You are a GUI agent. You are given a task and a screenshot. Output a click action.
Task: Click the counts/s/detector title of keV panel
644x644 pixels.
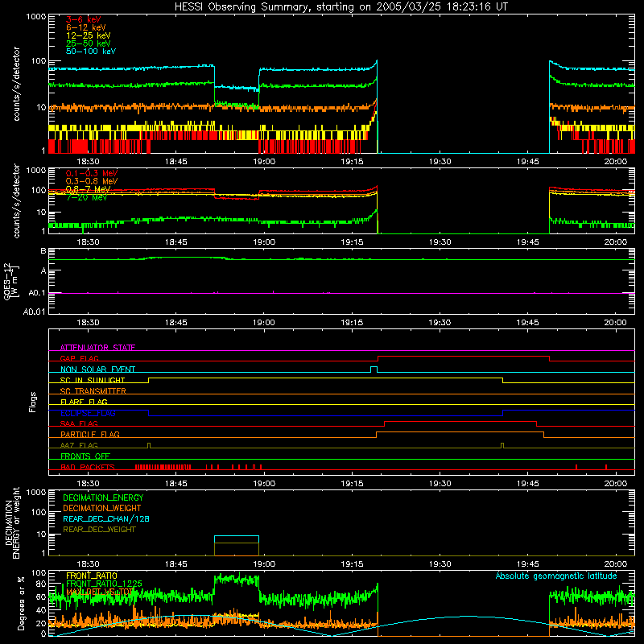(x=16, y=84)
